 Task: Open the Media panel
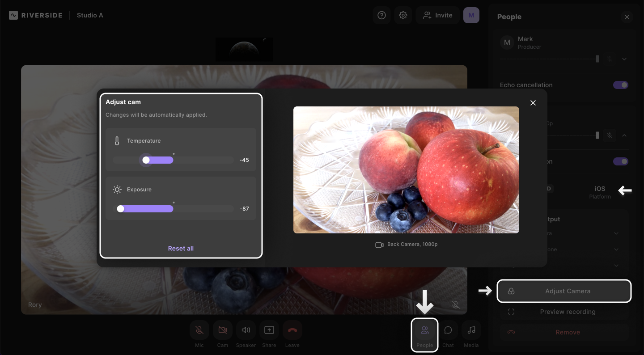click(471, 330)
